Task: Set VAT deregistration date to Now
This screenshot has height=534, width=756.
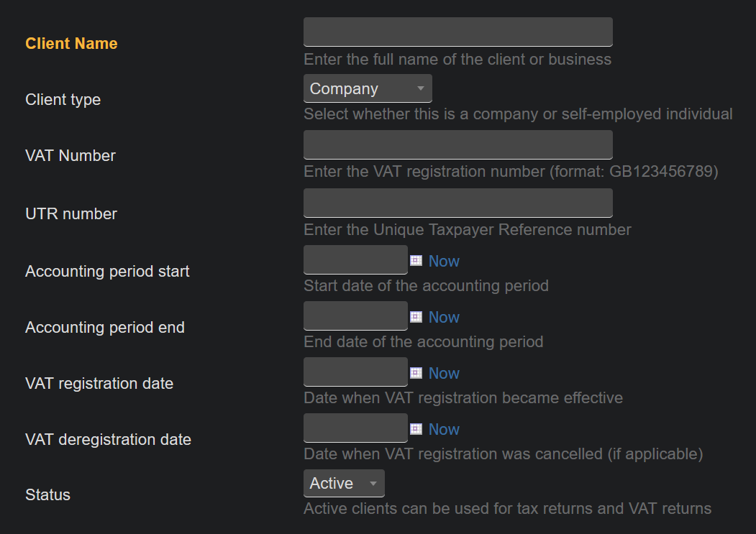Action: (444, 429)
